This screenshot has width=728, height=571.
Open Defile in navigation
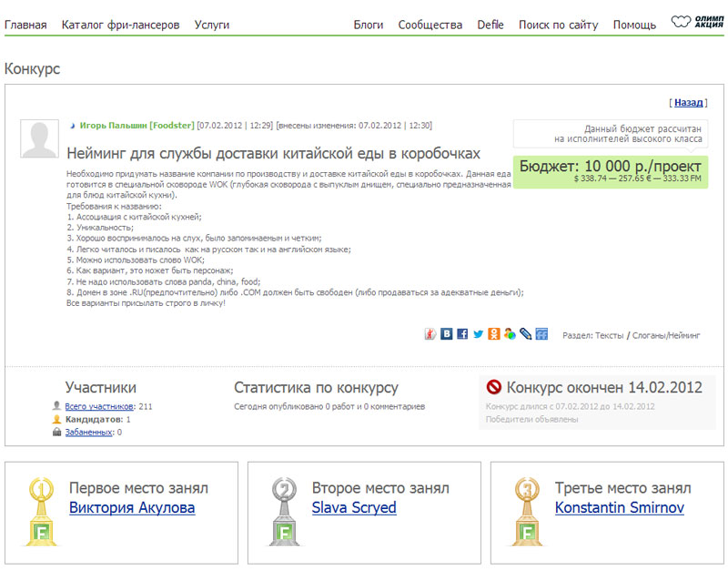coord(490,25)
